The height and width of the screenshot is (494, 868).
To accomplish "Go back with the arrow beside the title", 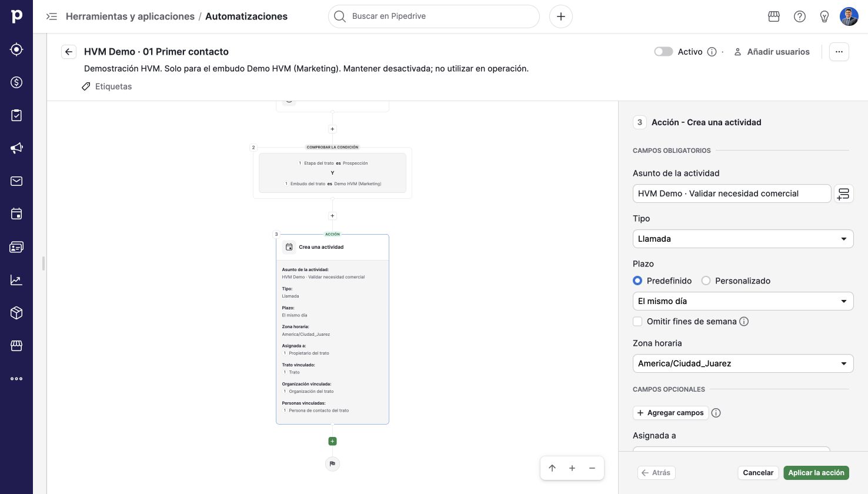I will click(x=69, y=52).
